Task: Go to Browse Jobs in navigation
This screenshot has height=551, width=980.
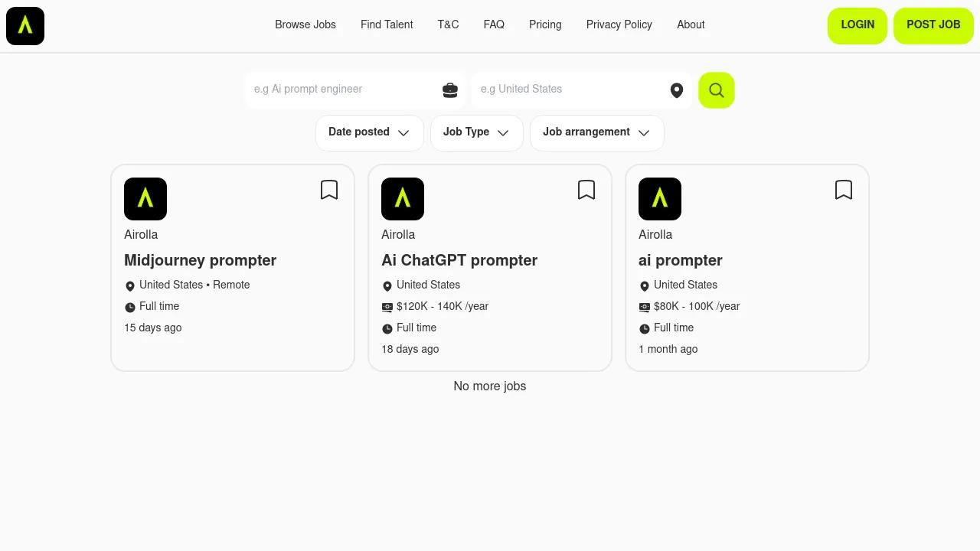Action: tap(305, 24)
